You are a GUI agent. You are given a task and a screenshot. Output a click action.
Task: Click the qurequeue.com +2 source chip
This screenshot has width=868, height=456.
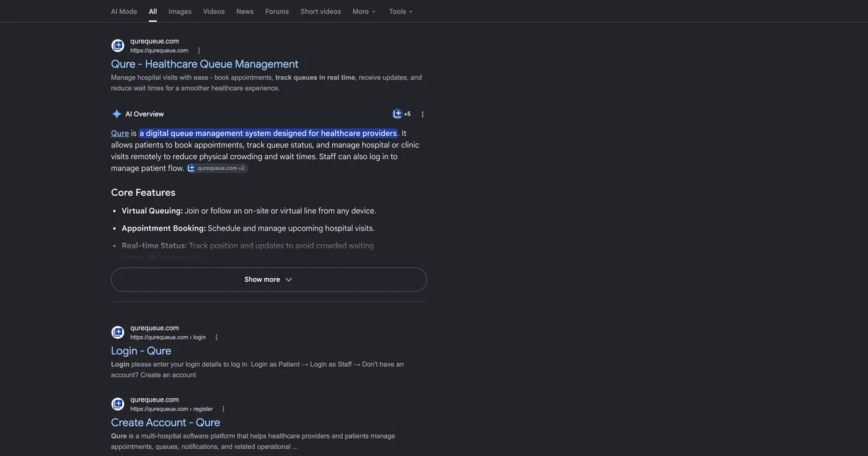click(216, 169)
